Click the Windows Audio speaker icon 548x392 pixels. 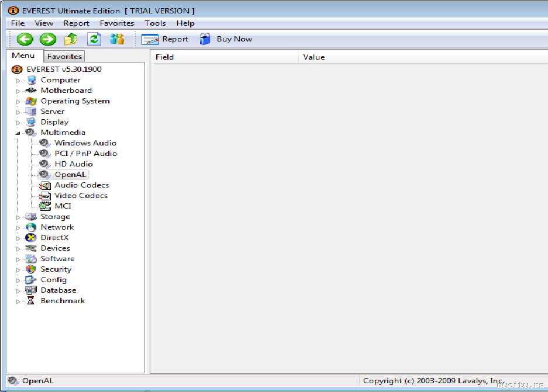pyautogui.click(x=45, y=143)
